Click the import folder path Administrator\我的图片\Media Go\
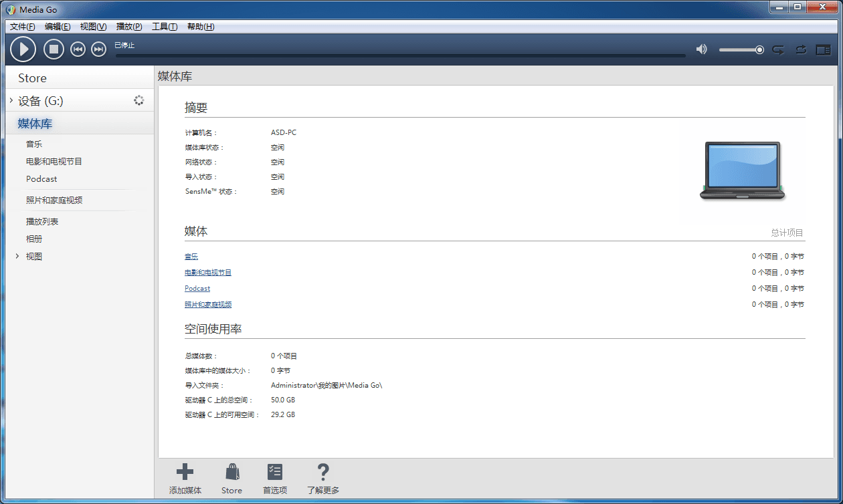 click(x=326, y=385)
